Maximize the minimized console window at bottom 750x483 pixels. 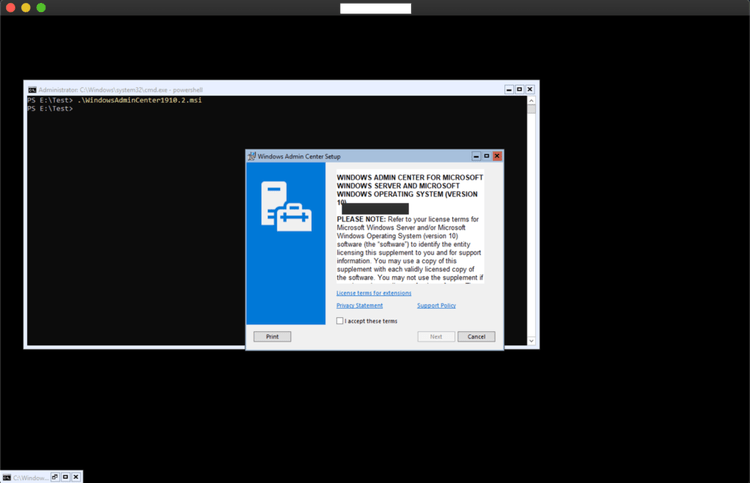coord(66,477)
